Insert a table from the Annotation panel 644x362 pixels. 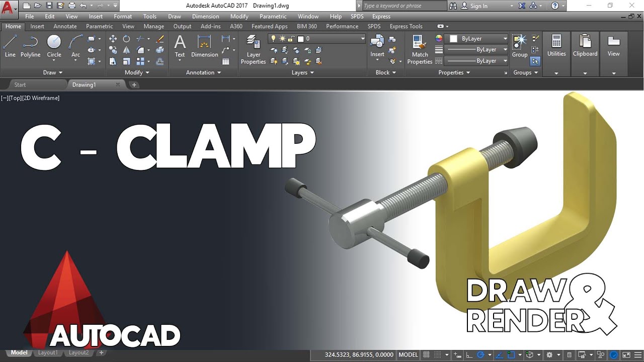tap(226, 61)
